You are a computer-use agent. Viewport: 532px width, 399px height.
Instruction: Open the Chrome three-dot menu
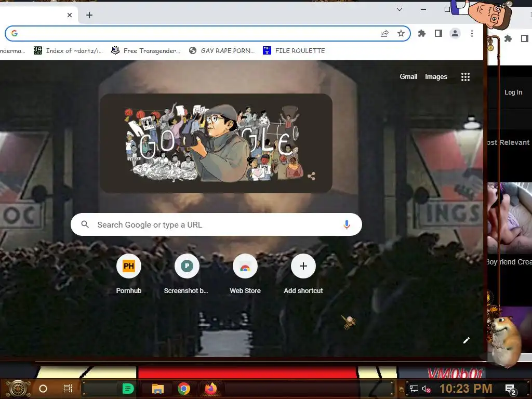tap(472, 33)
